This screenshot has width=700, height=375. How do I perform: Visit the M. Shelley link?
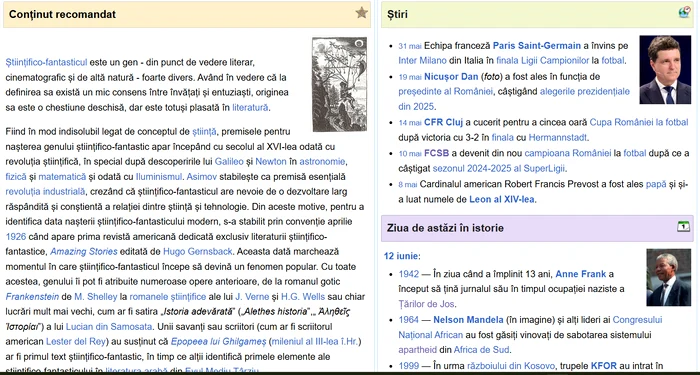(96, 296)
